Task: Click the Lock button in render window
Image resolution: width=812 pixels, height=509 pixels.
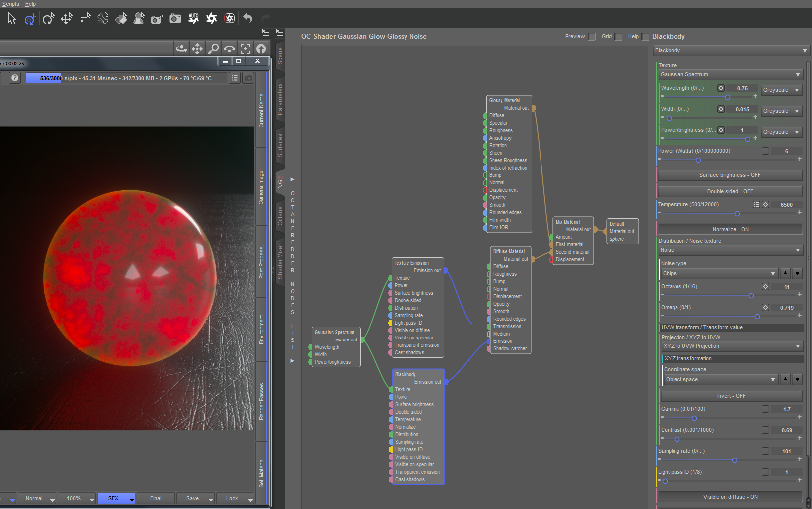Action: click(x=232, y=498)
